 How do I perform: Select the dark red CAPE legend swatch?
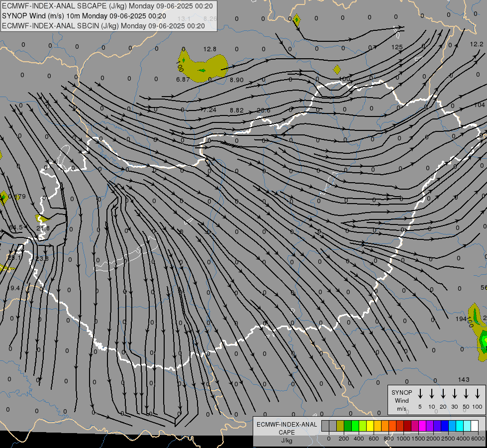[407, 426]
